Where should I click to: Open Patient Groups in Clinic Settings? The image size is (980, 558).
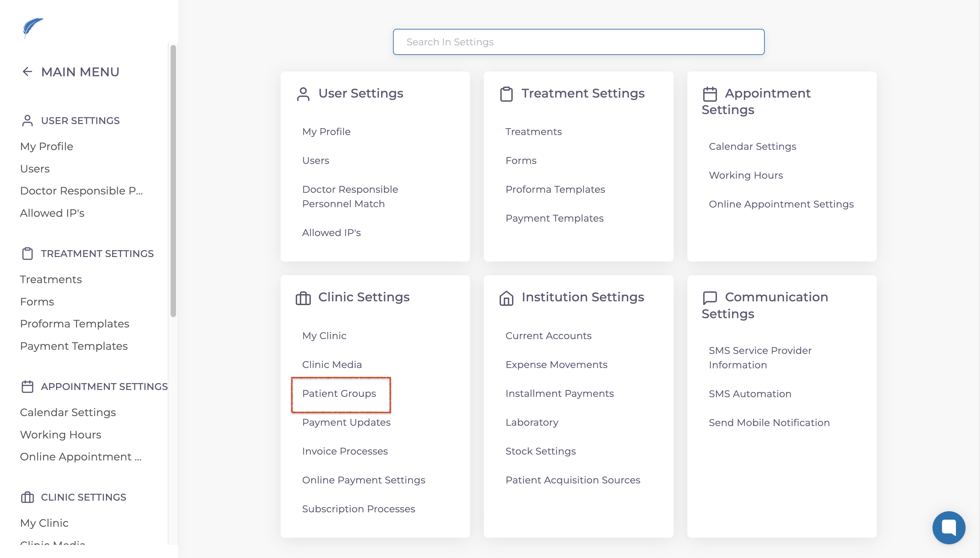[x=339, y=394]
